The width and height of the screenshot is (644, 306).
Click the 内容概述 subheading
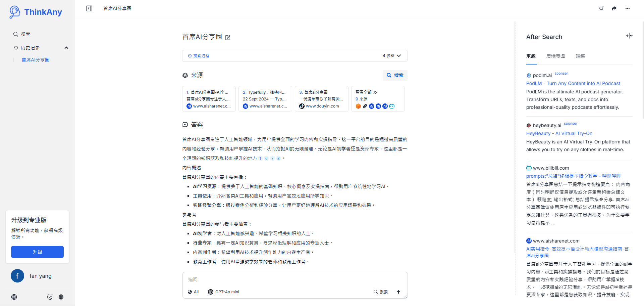[x=192, y=168]
